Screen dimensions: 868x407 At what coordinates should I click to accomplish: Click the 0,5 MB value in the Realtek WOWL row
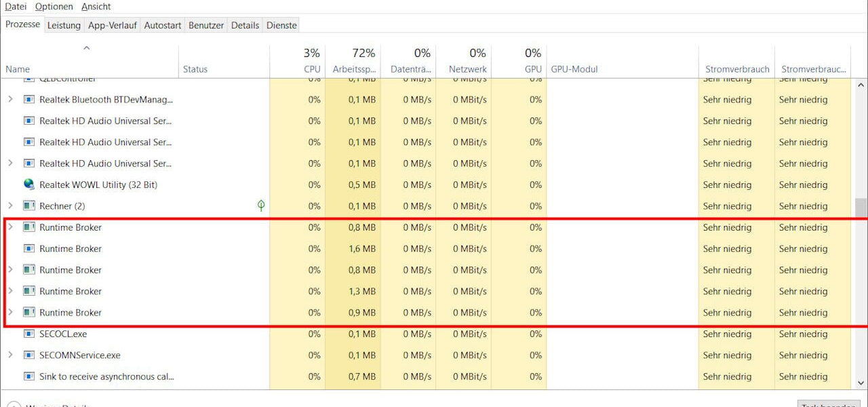point(362,185)
